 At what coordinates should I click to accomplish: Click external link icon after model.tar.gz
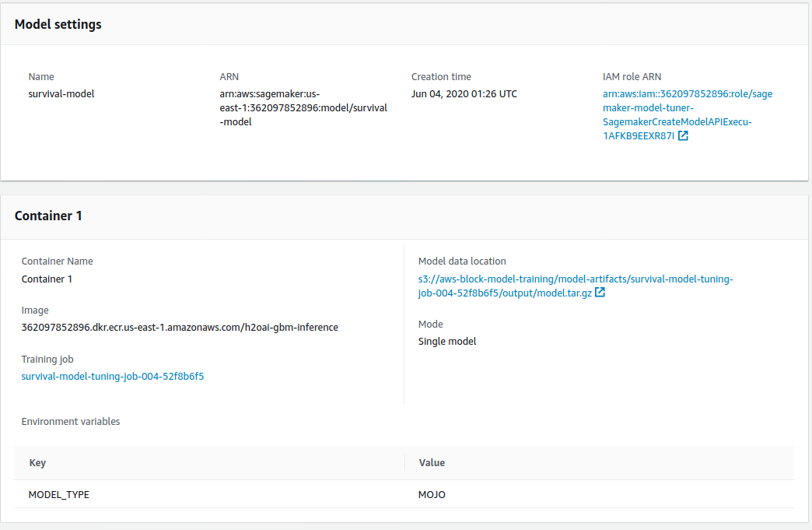coord(600,292)
